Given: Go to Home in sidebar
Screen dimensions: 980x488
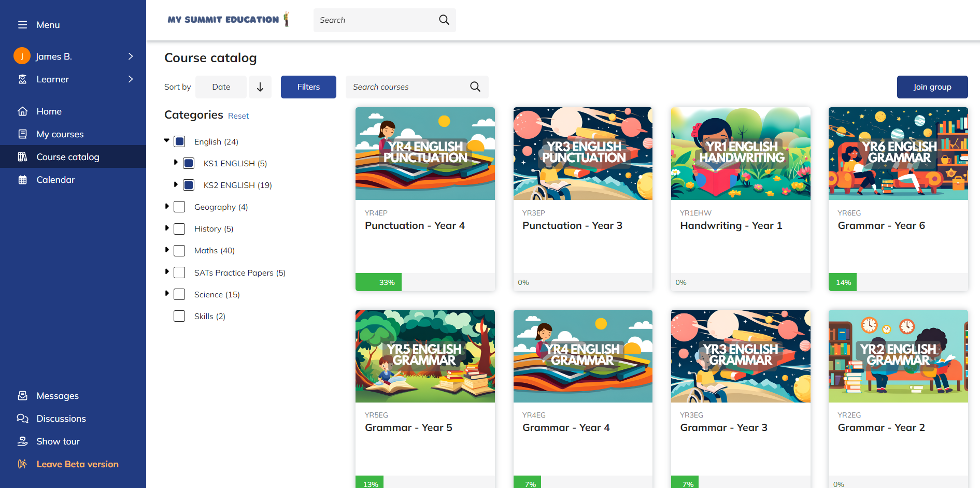Looking at the screenshot, I should [x=73, y=111].
